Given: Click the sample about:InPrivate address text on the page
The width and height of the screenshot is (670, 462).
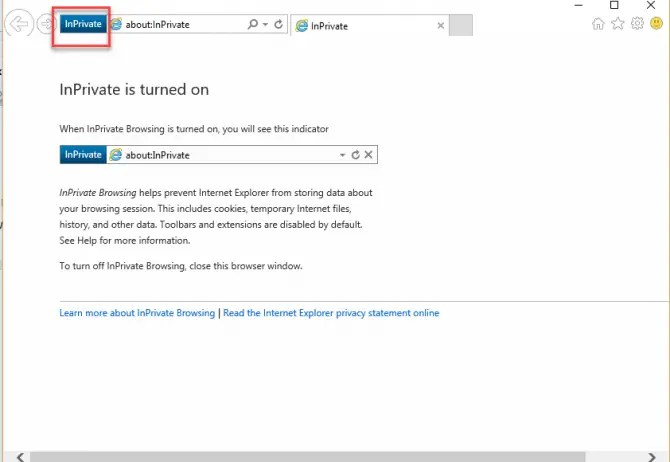Looking at the screenshot, I should [x=157, y=155].
